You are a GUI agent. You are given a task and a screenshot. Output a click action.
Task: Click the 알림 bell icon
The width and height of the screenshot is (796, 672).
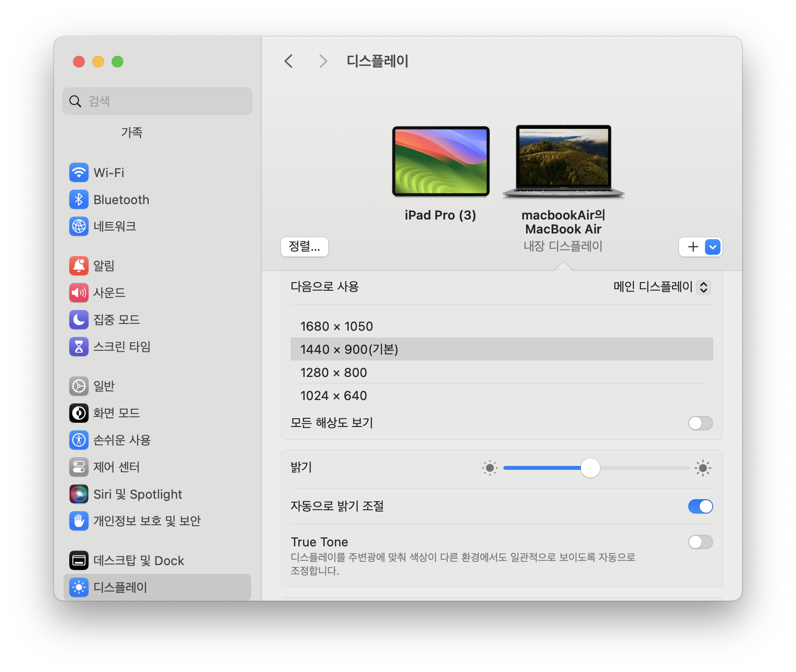pos(79,266)
